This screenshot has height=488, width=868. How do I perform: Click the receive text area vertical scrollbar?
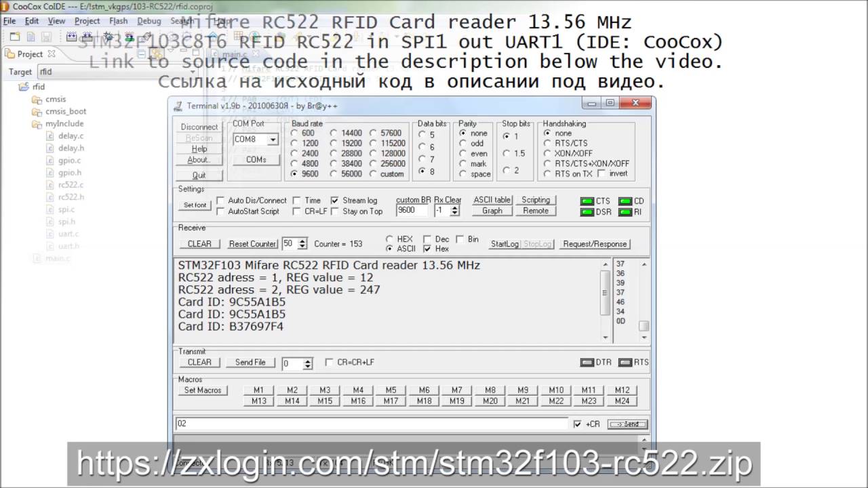pos(606,300)
